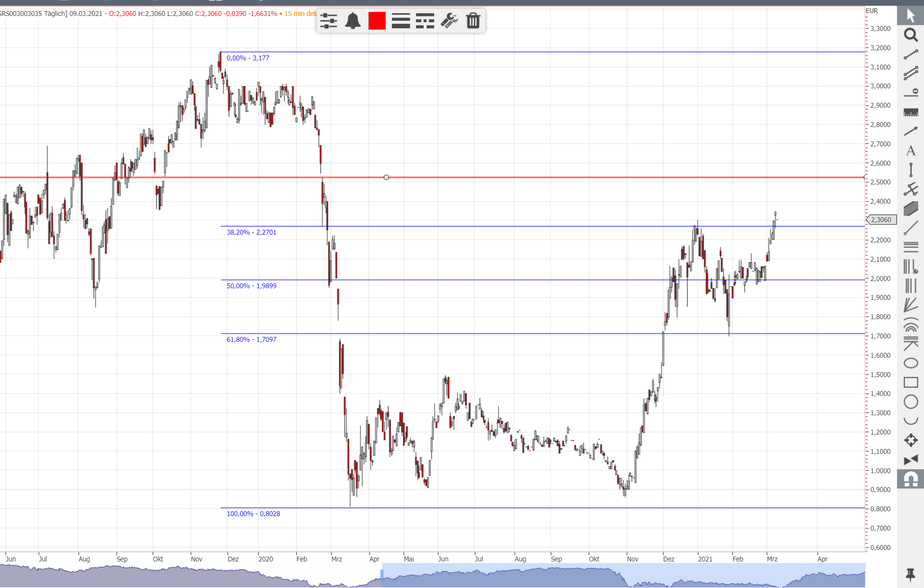
Task: Click the EUR currency label on price axis
Action: [x=872, y=11]
